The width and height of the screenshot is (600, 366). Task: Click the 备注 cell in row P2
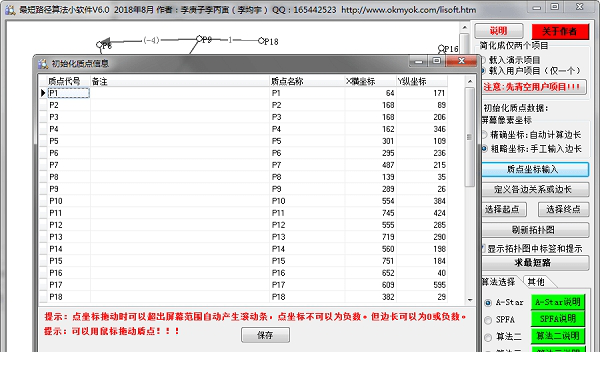[x=180, y=105]
